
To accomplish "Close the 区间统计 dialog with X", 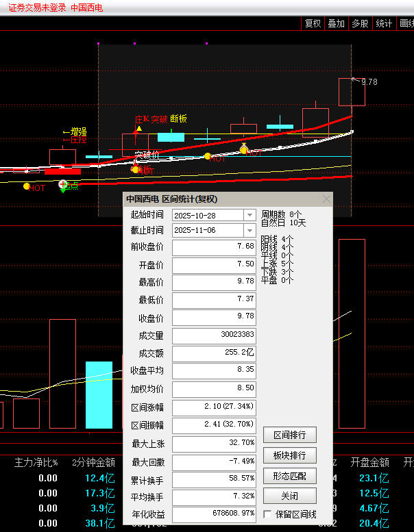I will tap(326, 199).
